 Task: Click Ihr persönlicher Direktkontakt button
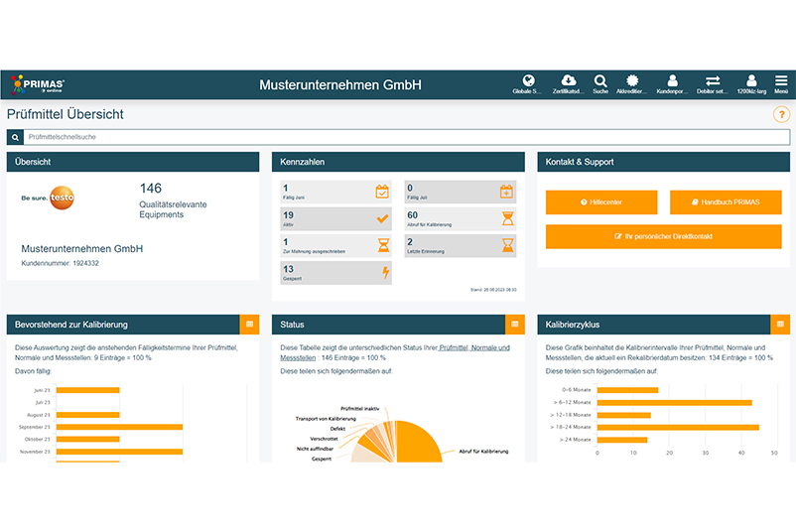pos(664,236)
